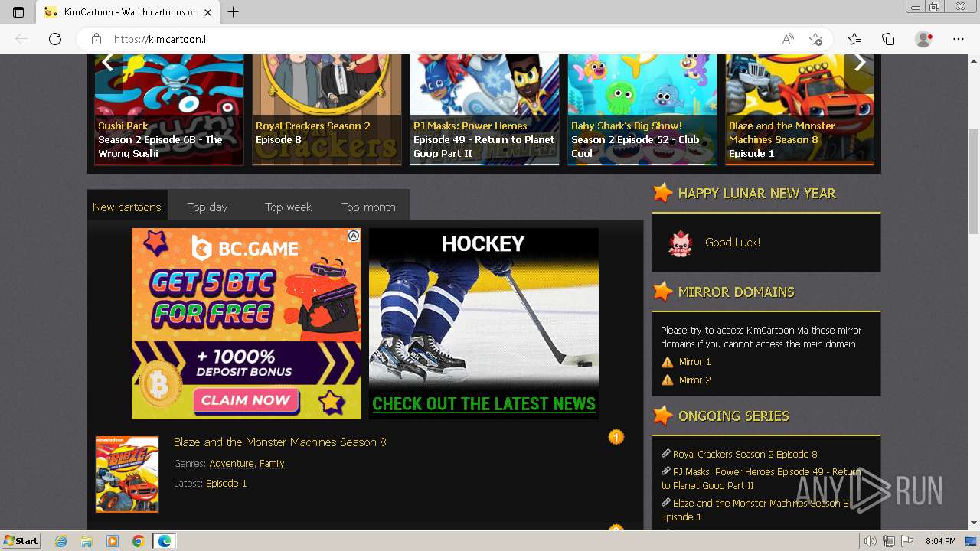Image resolution: width=980 pixels, height=551 pixels.
Task: Open Blaze Monster Machines Season 8 list title
Action: click(280, 442)
